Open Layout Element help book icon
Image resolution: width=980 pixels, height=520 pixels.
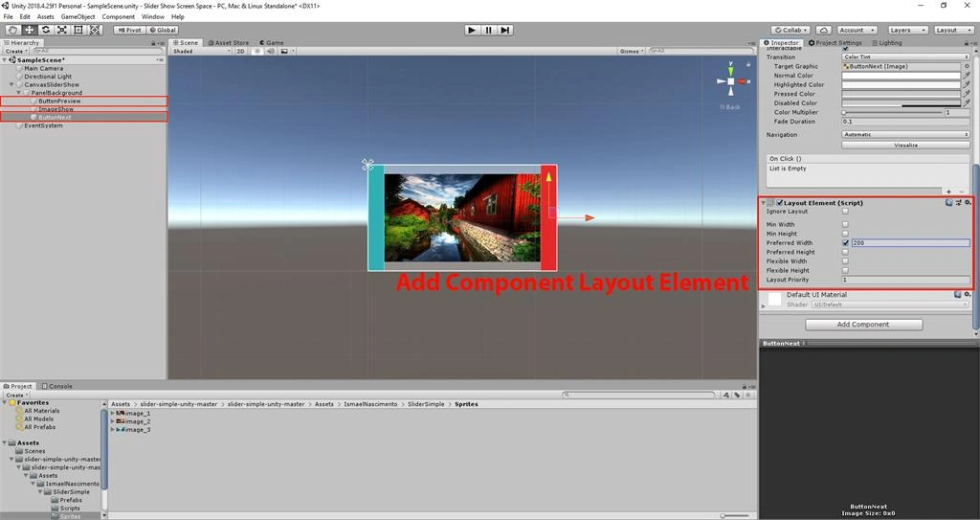tap(948, 203)
